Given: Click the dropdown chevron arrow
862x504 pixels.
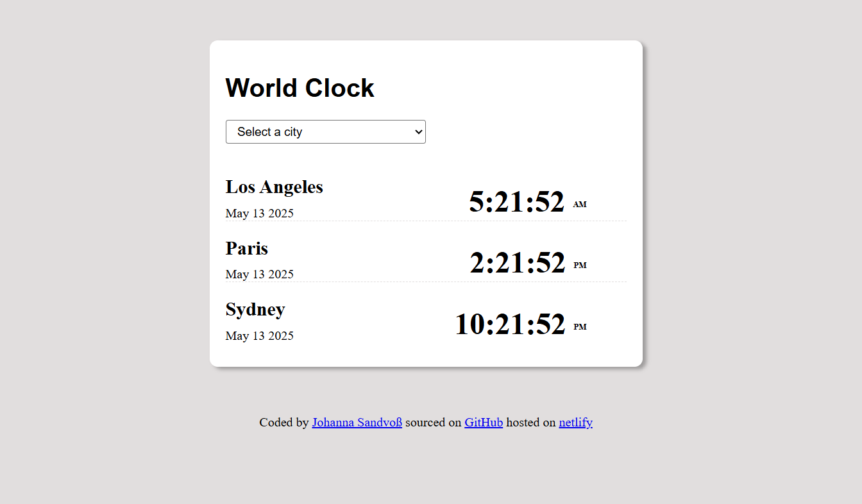Looking at the screenshot, I should point(416,131).
